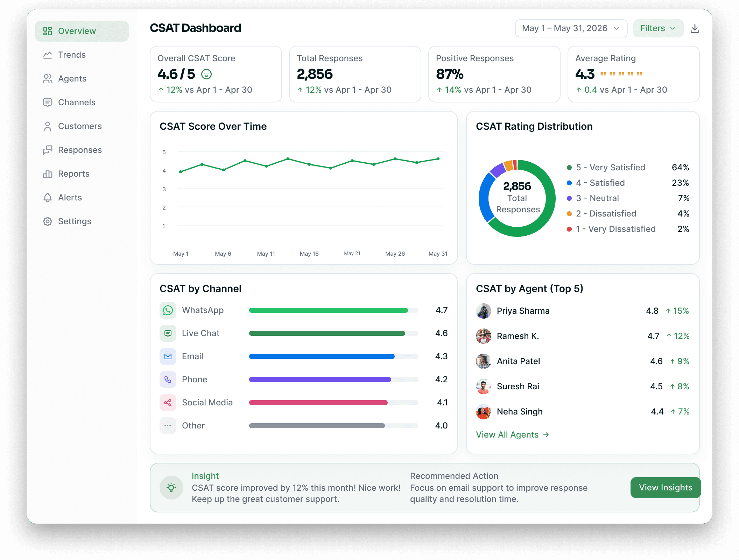
Task: Click the Settings gear icon in sidebar
Action: click(48, 221)
